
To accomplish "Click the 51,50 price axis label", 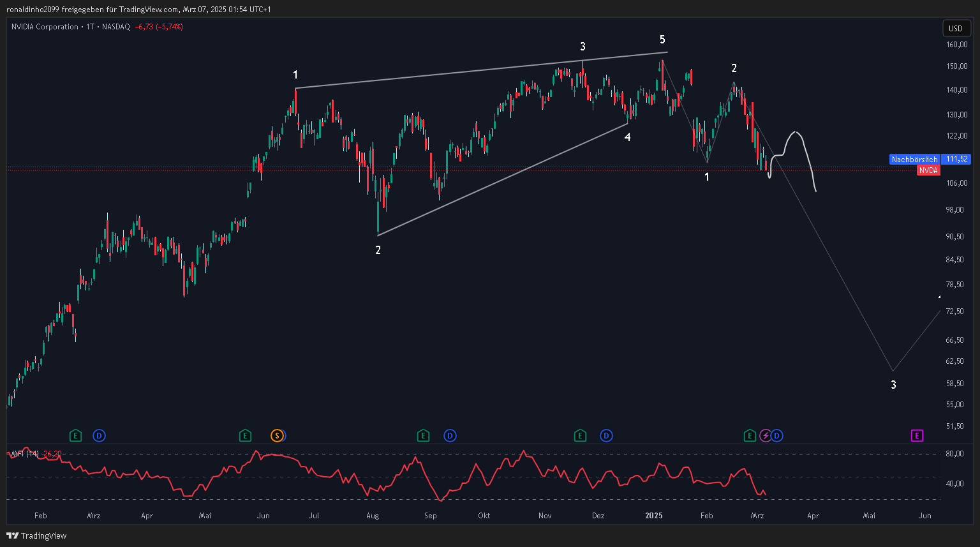I will point(956,426).
